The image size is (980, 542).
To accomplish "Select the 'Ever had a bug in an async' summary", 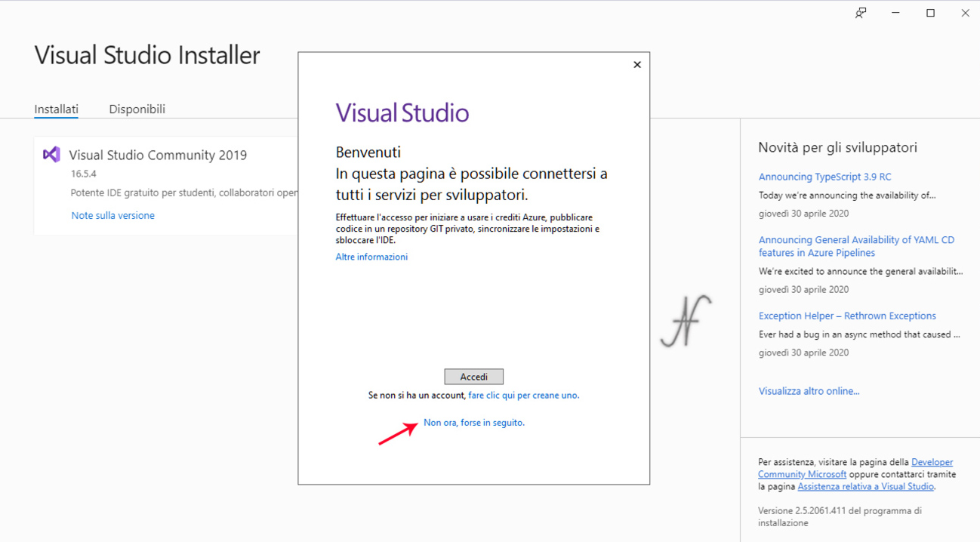I will tap(859, 334).
